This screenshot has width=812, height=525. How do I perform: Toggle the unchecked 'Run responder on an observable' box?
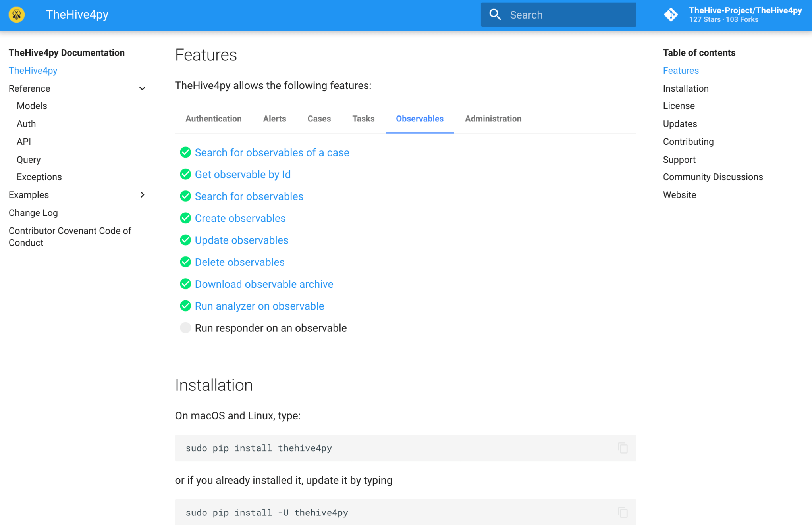click(185, 328)
